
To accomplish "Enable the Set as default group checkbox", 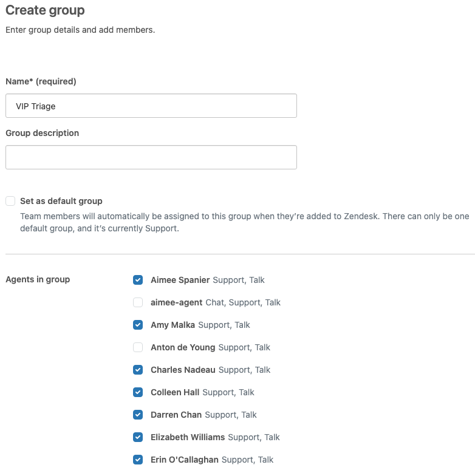I will point(10,200).
